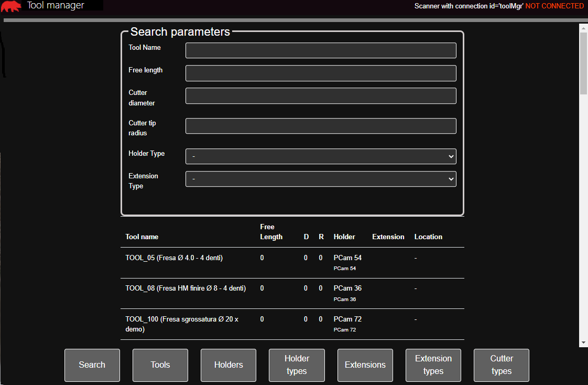Click inside the Tool Name field
Image resolution: width=588 pixels, height=385 pixels.
[x=321, y=50]
